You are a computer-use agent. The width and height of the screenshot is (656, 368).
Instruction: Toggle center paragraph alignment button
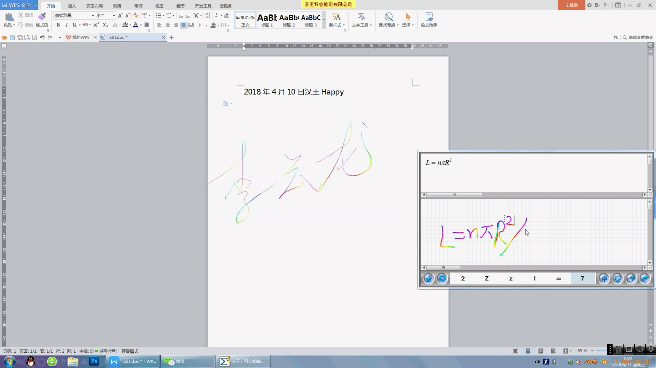pos(168,25)
